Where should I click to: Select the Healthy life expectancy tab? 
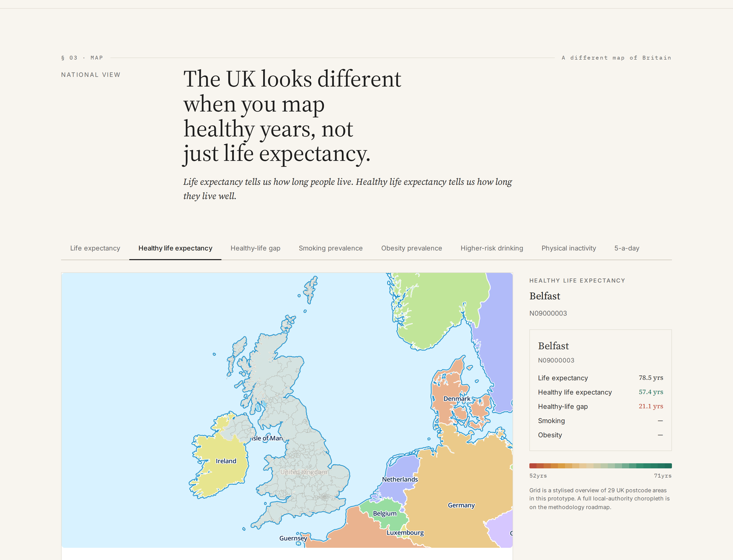pyautogui.click(x=175, y=248)
